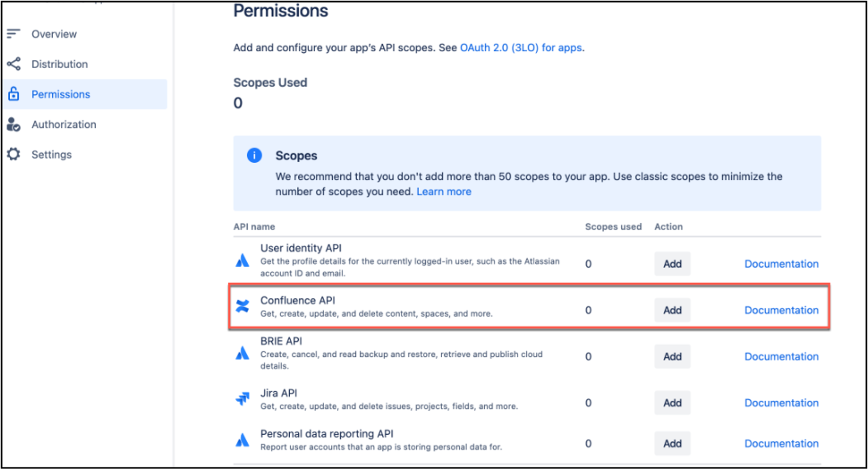Screen dimensions: 868x470
Task: Click the Settings gear icon
Action: [x=14, y=154]
